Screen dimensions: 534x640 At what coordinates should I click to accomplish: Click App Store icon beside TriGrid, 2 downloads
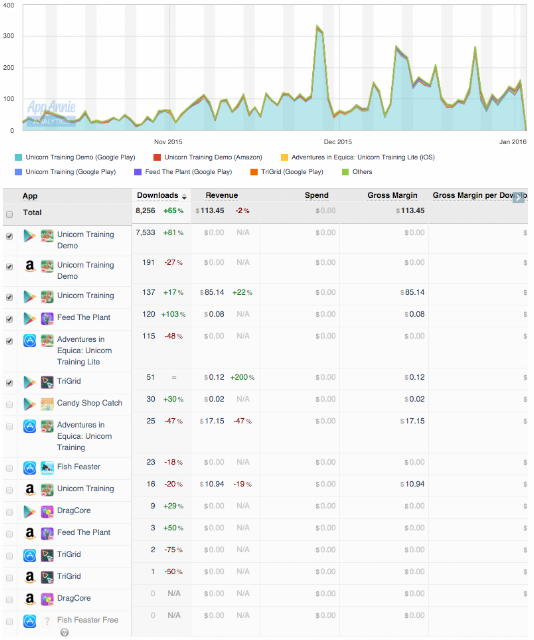click(x=29, y=555)
